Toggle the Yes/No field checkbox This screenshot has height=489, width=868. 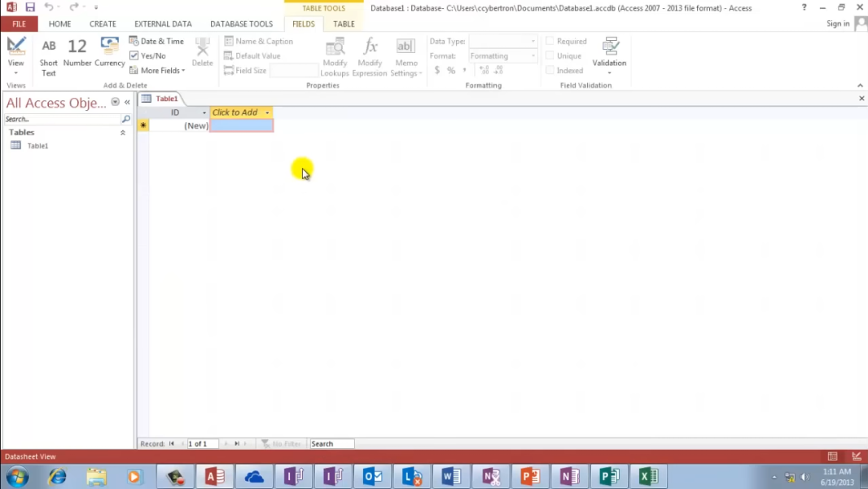[134, 55]
